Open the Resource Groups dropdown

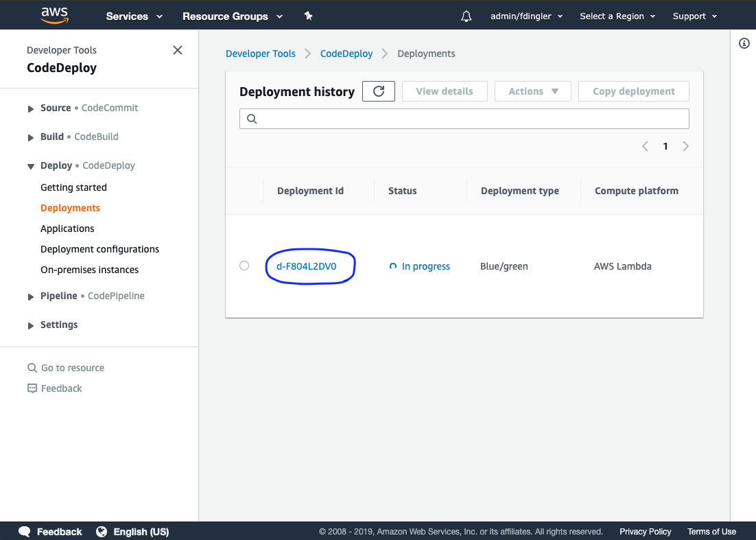pyautogui.click(x=233, y=16)
